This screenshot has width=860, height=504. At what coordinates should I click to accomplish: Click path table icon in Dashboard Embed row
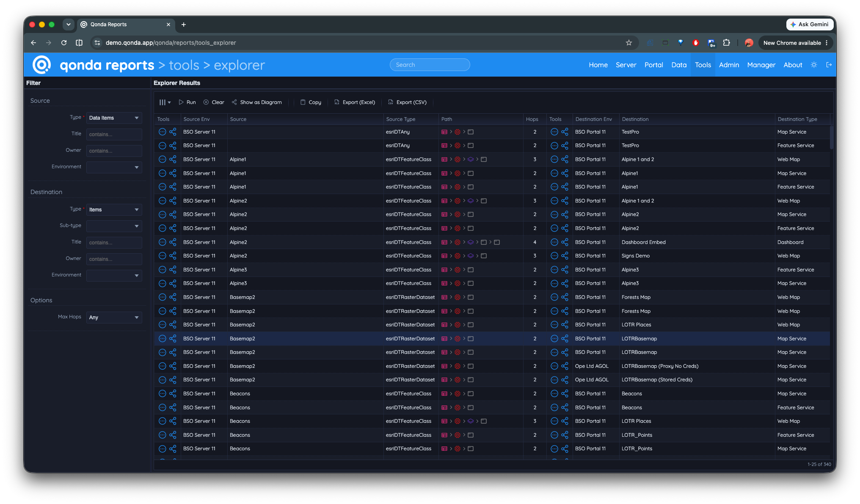pyautogui.click(x=444, y=242)
